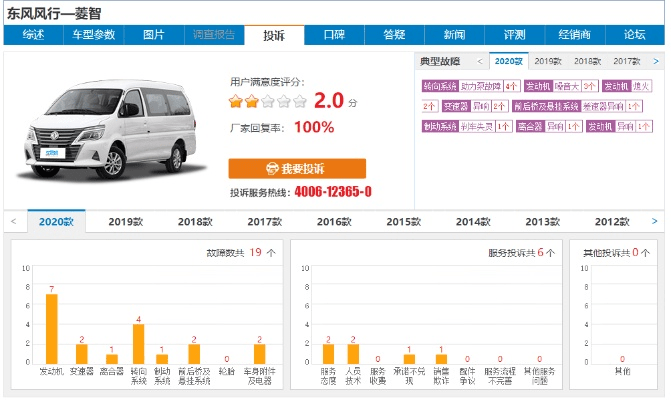Click the 发动机 异响 fault tag
This screenshot has width=671, height=400.
click(619, 126)
